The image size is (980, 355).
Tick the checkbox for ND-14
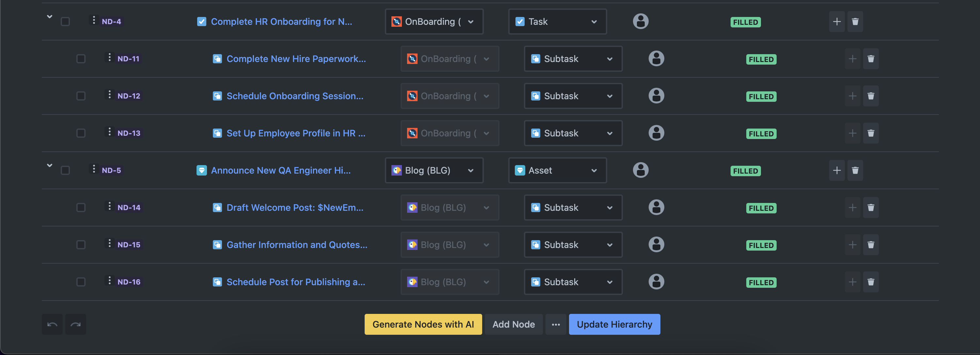point(81,208)
